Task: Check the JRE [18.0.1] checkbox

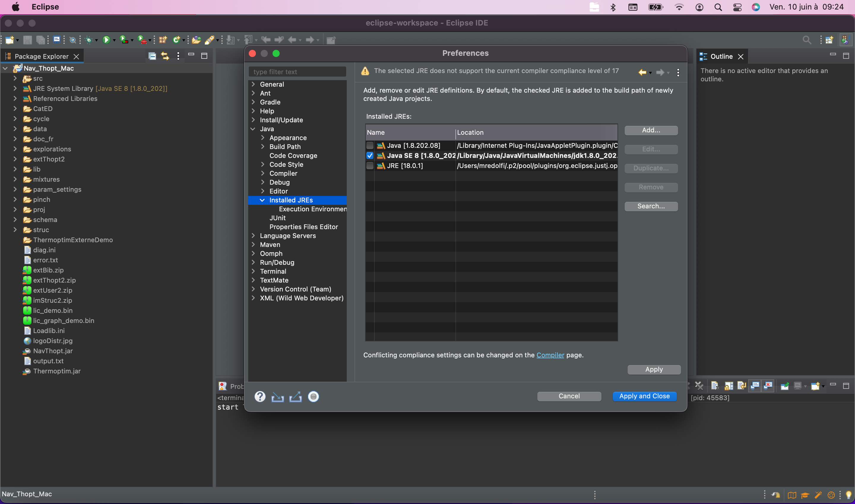Action: point(370,166)
